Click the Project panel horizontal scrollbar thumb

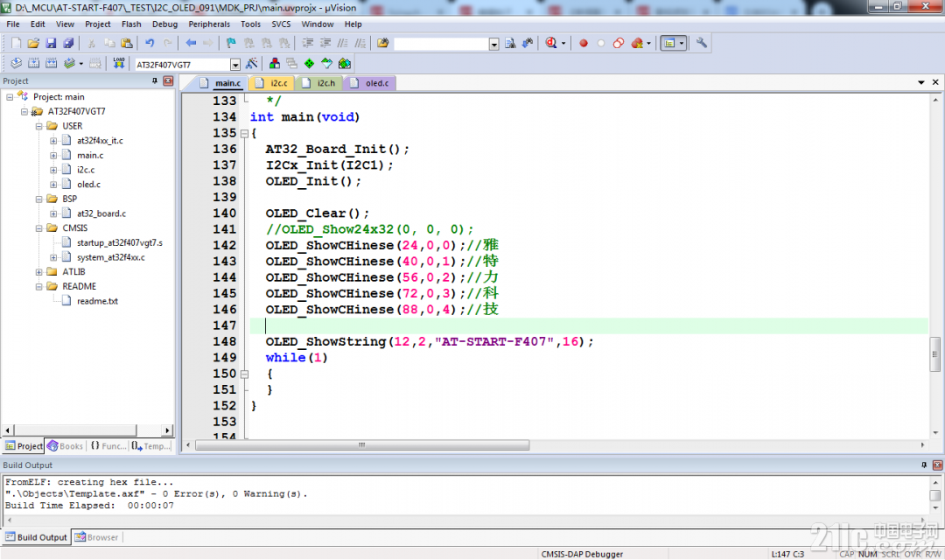pyautogui.click(x=75, y=430)
